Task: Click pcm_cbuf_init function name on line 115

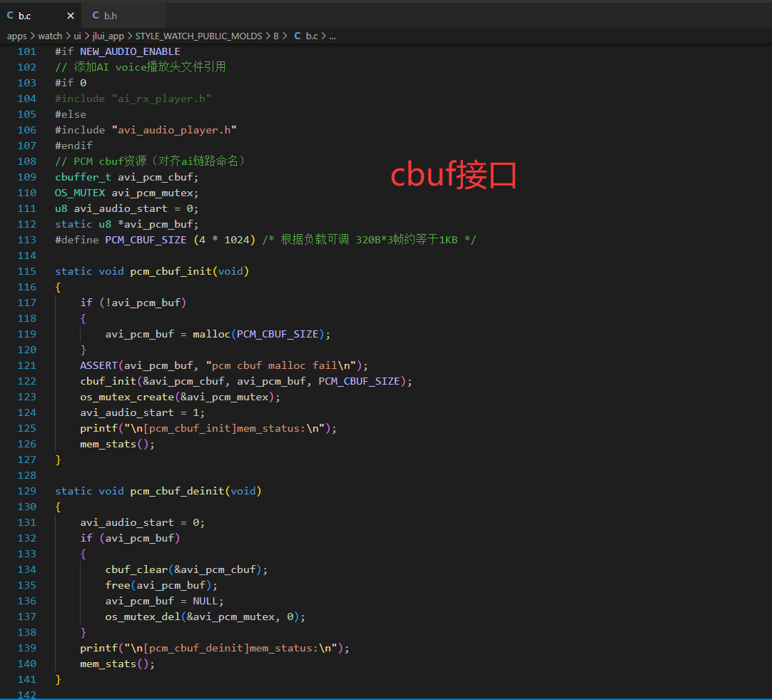Action: (x=171, y=271)
